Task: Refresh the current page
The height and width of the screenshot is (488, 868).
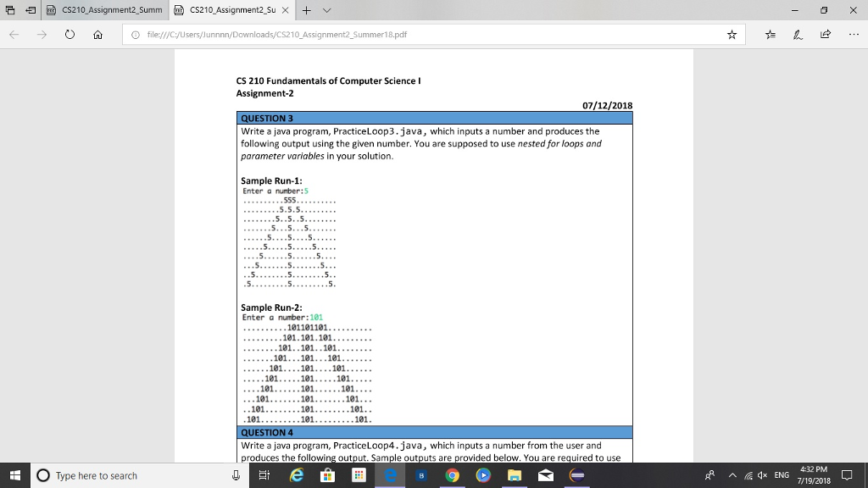Action: point(70,34)
